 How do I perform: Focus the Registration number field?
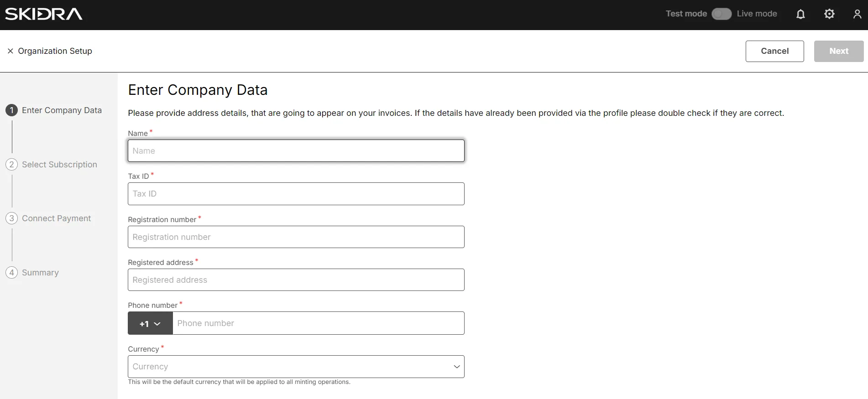296,237
